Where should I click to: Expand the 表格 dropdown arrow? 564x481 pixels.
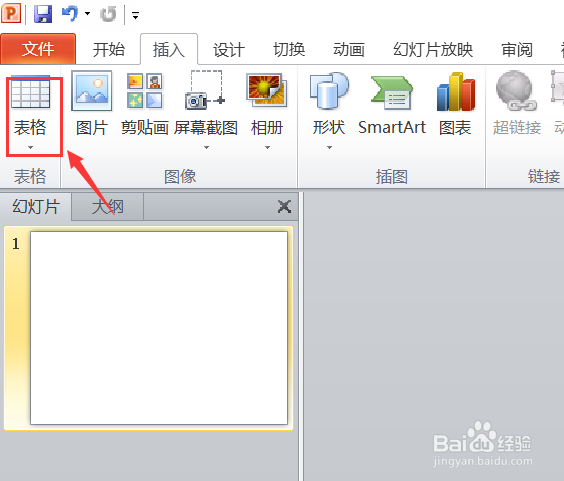pos(31,147)
